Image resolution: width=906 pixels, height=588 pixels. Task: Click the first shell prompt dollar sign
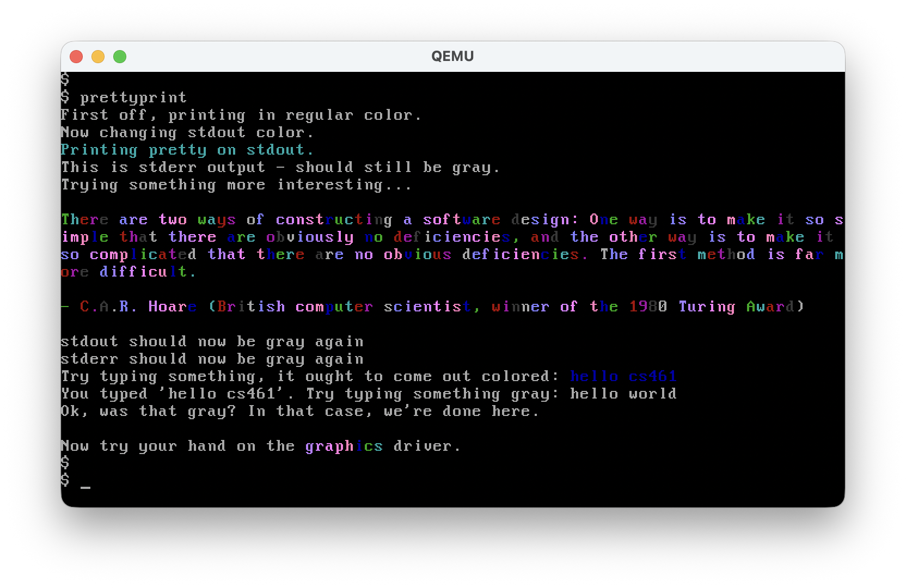tap(65, 79)
